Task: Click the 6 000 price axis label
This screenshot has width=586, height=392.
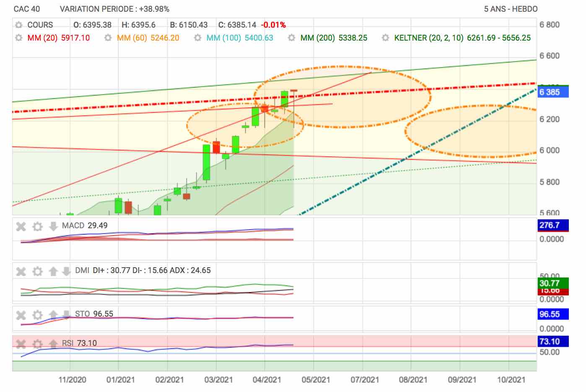Action: click(x=550, y=151)
